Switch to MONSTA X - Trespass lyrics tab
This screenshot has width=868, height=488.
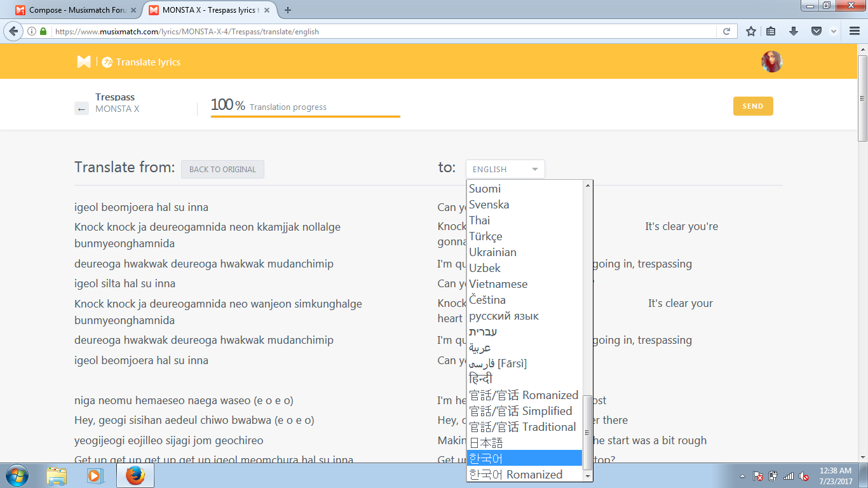point(210,10)
